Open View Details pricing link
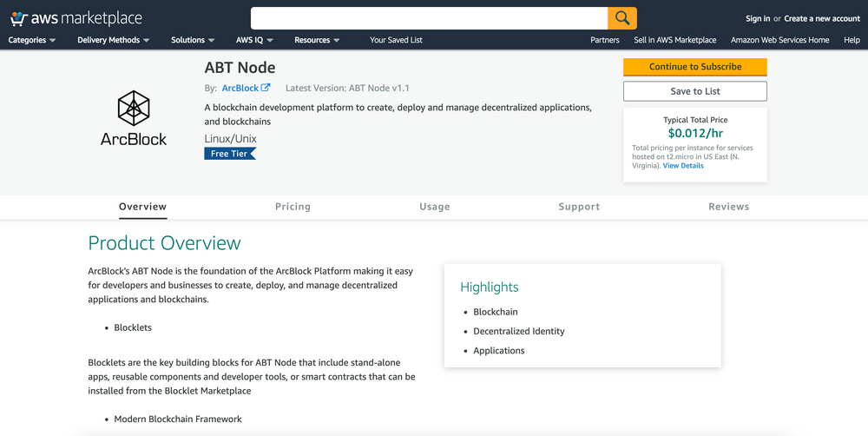Screen dimensions: 868x436 tap(683, 166)
